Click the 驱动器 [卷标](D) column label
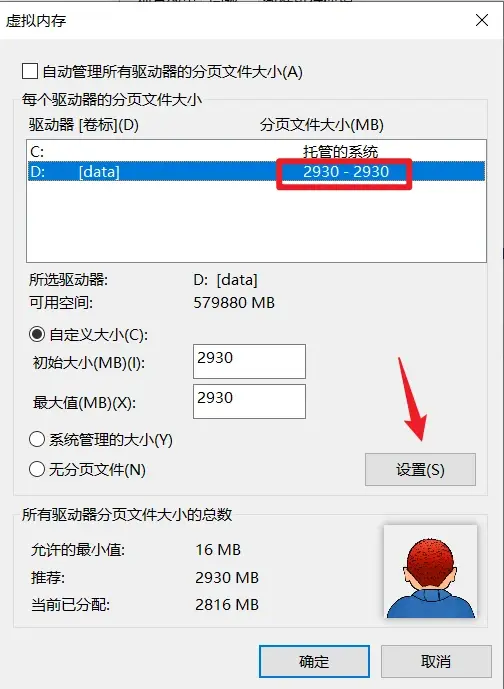The image size is (504, 689). pyautogui.click(x=83, y=125)
